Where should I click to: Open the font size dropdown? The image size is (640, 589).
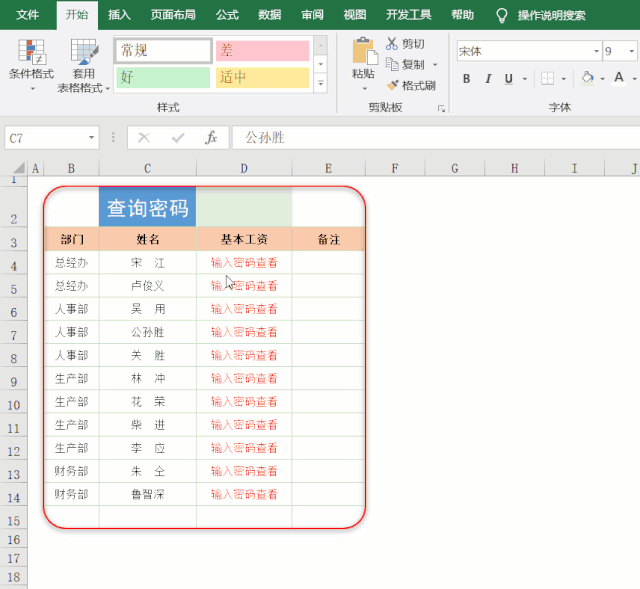631,51
